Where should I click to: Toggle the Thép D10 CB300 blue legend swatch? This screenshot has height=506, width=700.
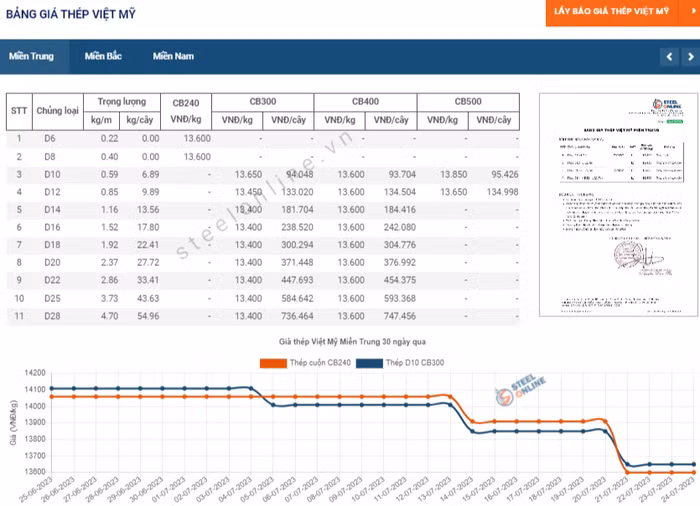pyautogui.click(x=369, y=363)
